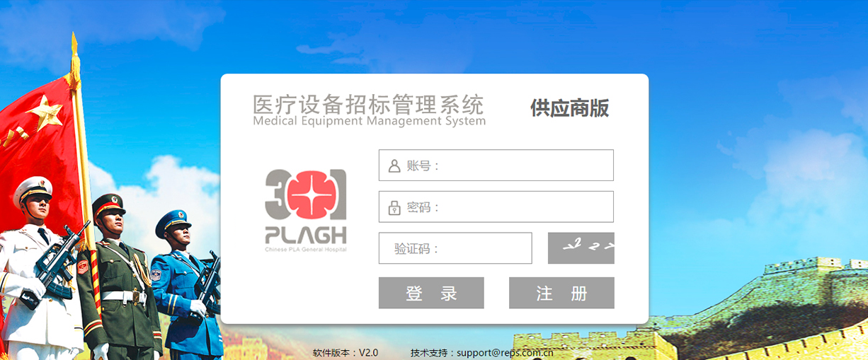The height and width of the screenshot is (360, 868).
Task: Click the user silhouette icon beside 账号
Action: pos(394,166)
